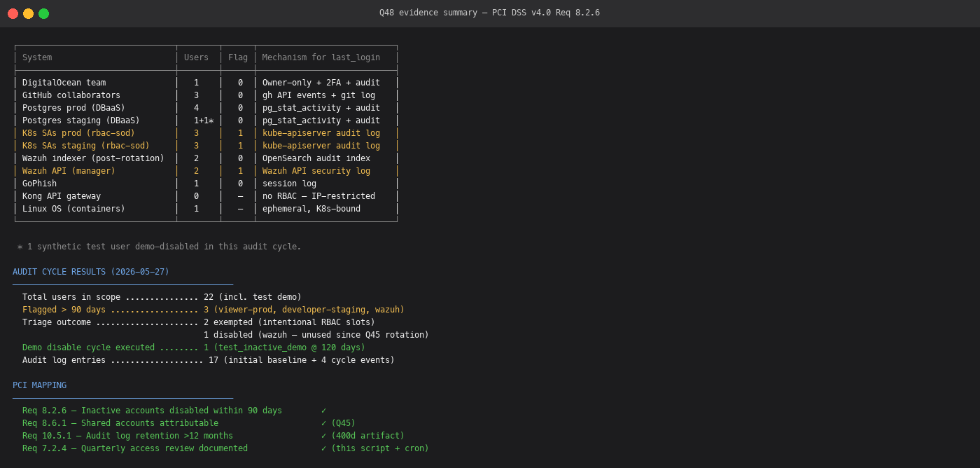The height and width of the screenshot is (468, 980).
Task: Click 'OpenSearch audit index' mechanism
Action: coord(316,158)
